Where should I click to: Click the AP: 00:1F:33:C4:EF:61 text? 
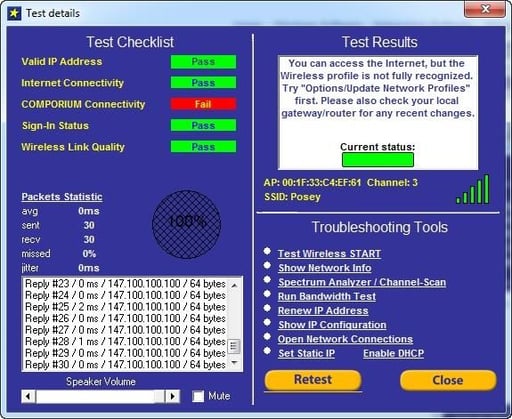[x=312, y=182]
